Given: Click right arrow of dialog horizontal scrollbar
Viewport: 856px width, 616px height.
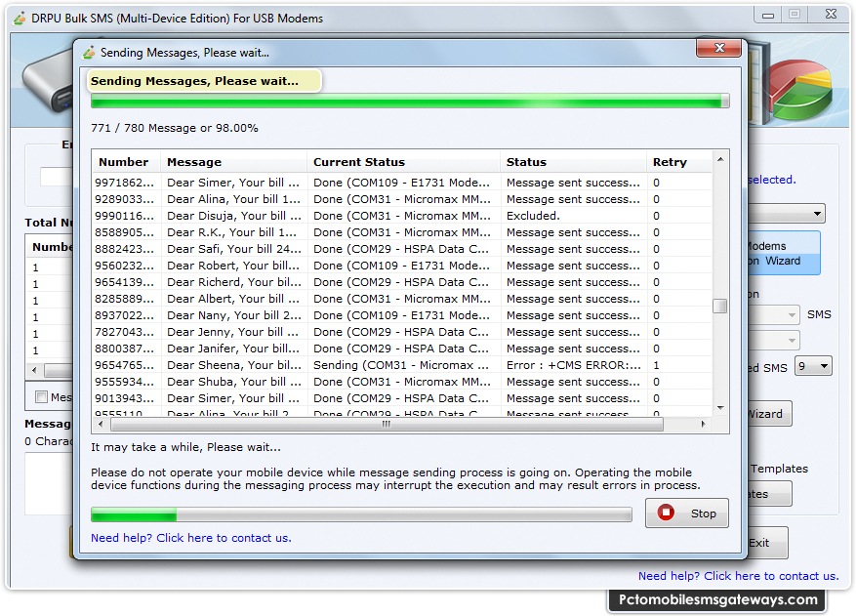Looking at the screenshot, I should (703, 425).
